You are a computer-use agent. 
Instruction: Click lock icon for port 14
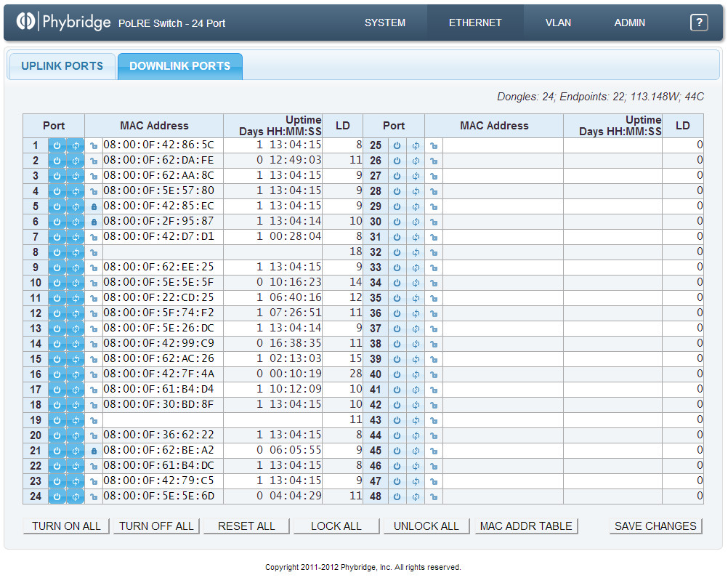(94, 345)
